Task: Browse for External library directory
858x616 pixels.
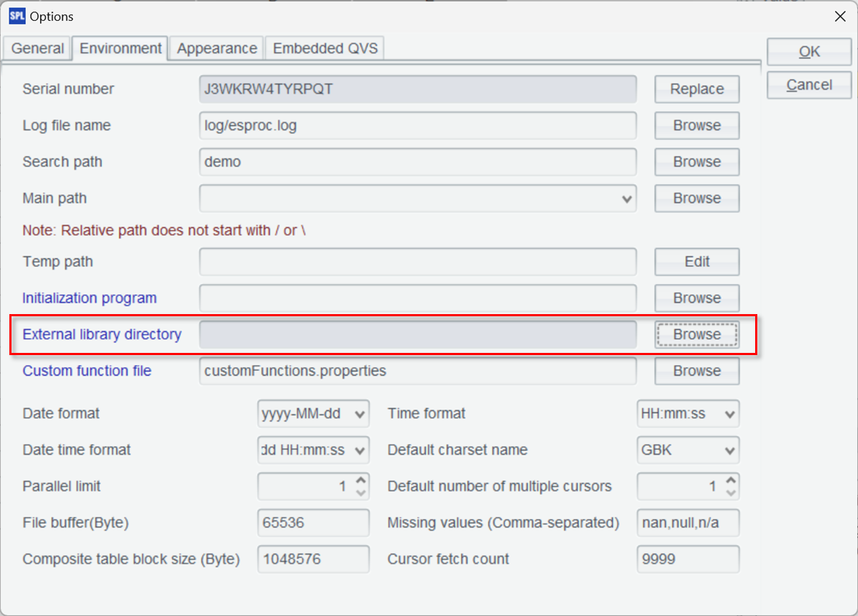Action: point(696,334)
